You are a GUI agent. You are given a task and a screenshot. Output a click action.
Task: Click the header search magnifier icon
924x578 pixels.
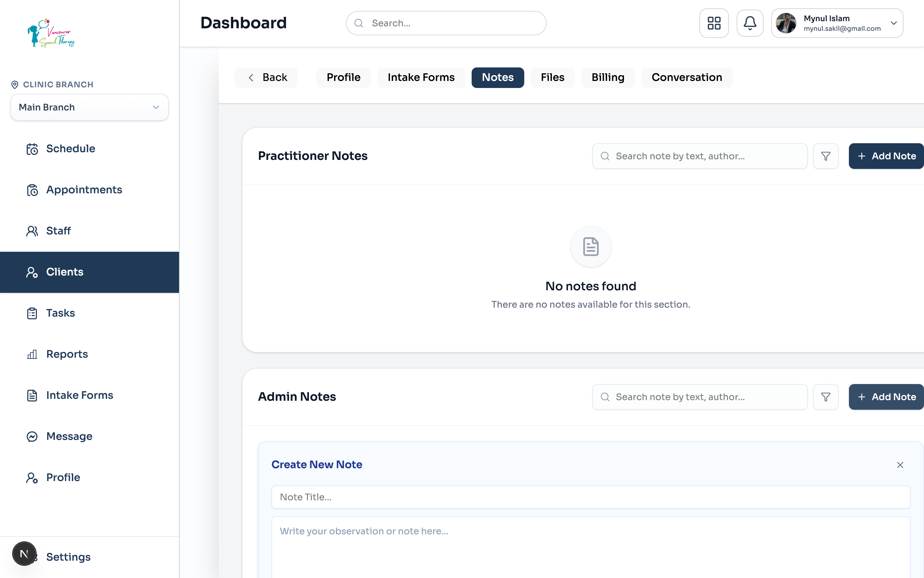tap(358, 23)
